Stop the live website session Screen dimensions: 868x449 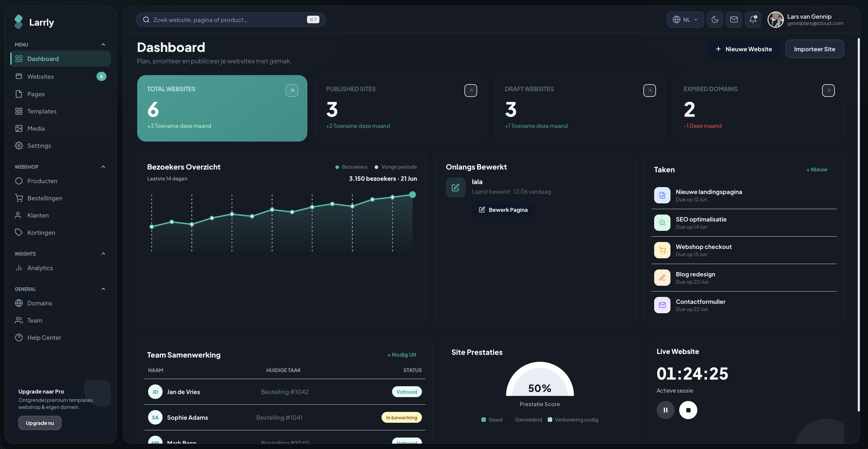pyautogui.click(x=688, y=410)
